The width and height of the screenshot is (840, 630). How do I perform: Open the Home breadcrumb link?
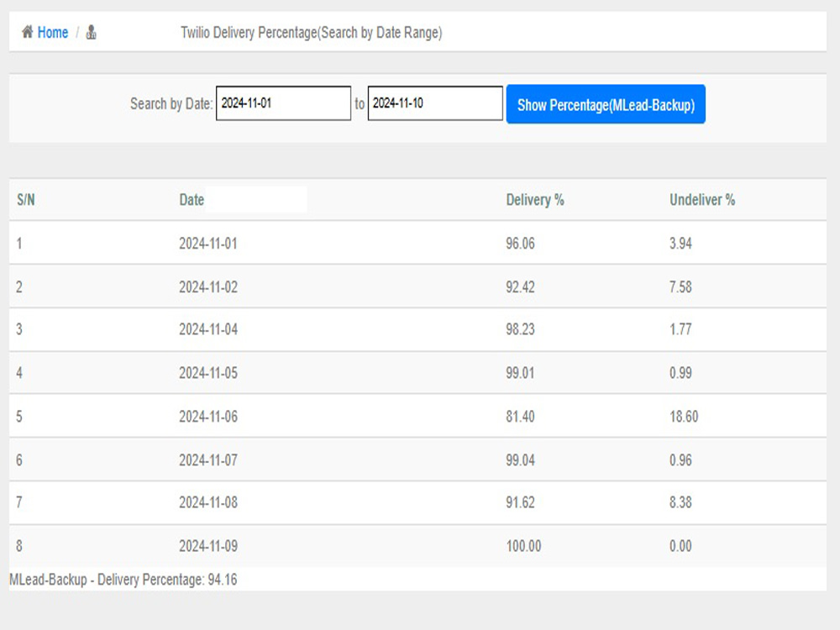(x=52, y=33)
